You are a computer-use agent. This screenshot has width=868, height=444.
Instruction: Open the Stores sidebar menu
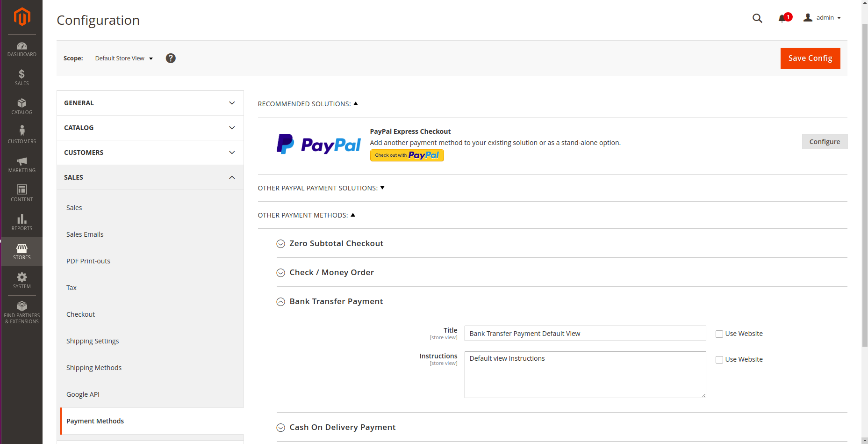tap(22, 252)
